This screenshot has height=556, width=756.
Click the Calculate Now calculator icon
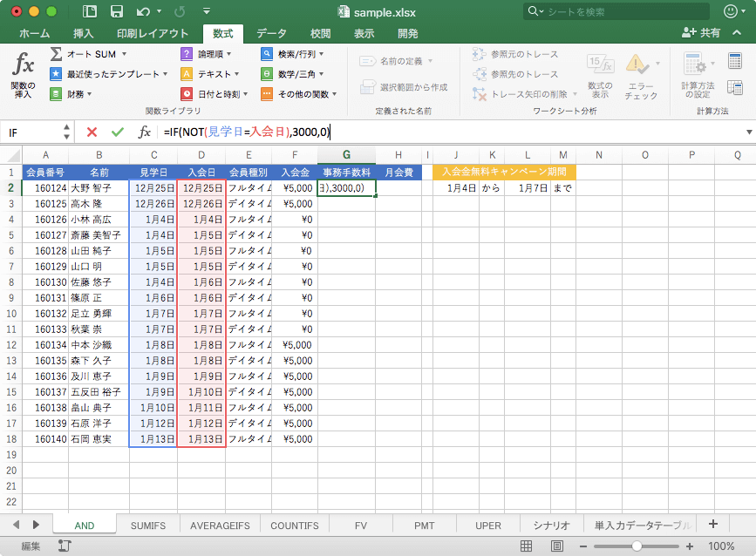735,61
